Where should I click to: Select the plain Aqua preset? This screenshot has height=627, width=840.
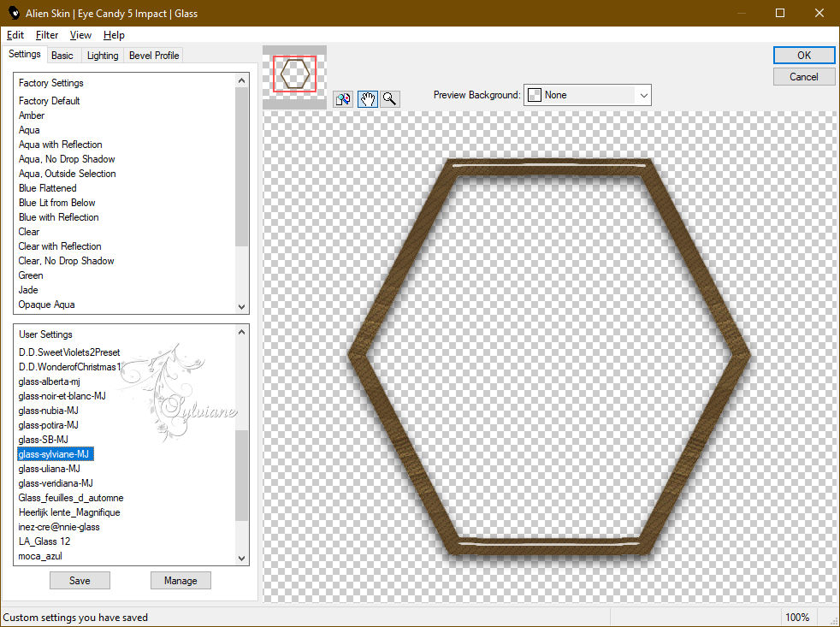[x=29, y=130]
